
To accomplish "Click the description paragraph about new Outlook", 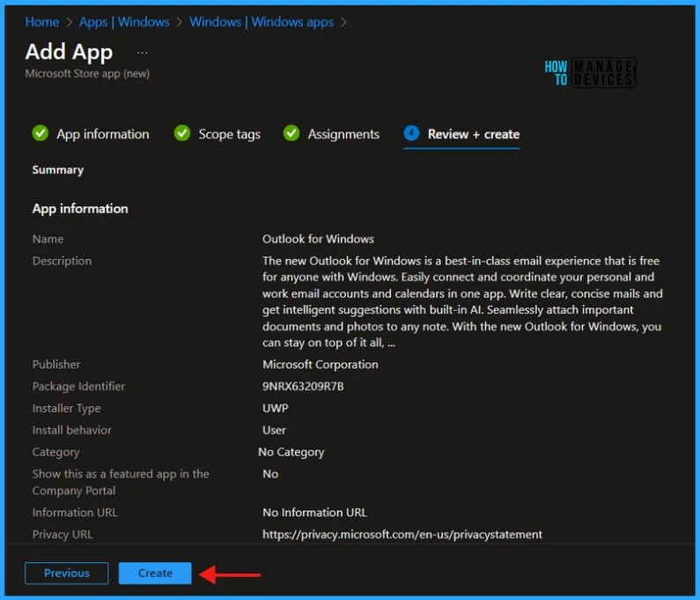I will (x=462, y=301).
